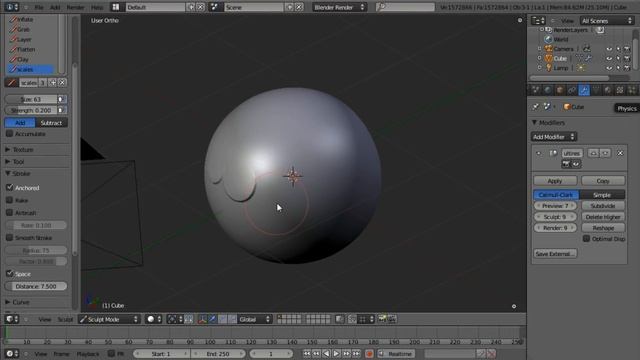Click Save External button
640x360 pixels.
pyautogui.click(x=555, y=253)
